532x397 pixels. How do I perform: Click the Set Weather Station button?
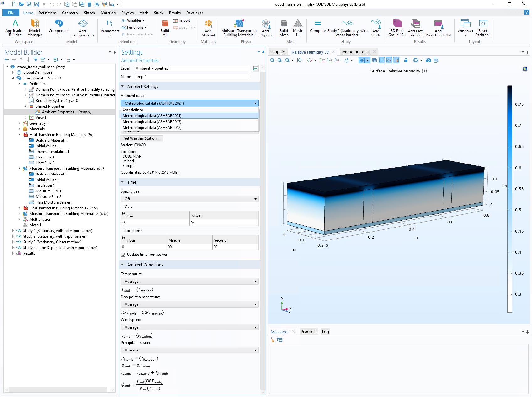pos(142,138)
